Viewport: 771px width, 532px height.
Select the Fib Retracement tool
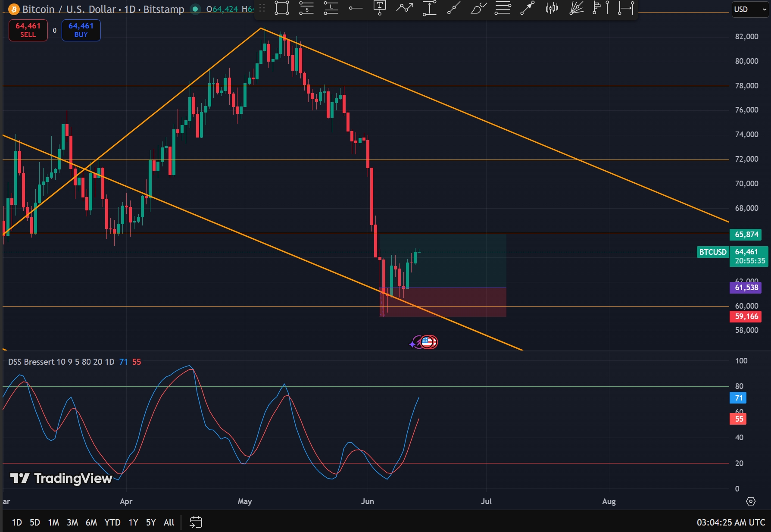[503, 8]
